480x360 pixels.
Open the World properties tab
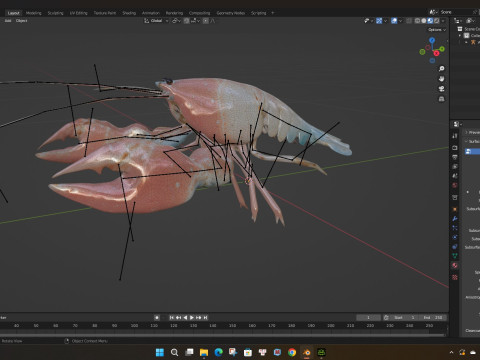tap(455, 185)
